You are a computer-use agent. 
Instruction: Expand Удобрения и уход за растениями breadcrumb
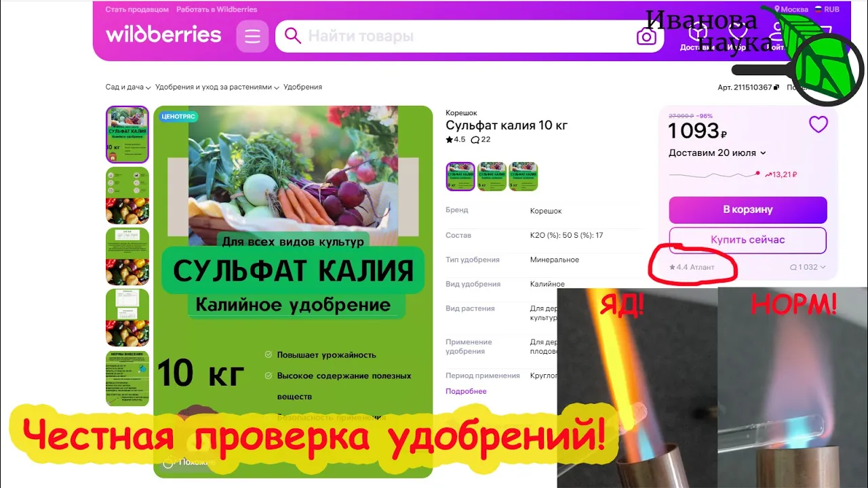click(217, 87)
